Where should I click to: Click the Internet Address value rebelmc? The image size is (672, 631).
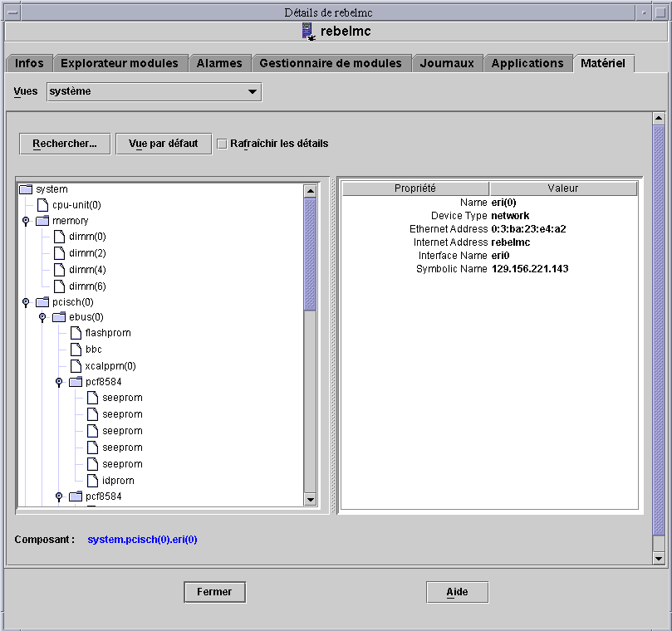510,242
